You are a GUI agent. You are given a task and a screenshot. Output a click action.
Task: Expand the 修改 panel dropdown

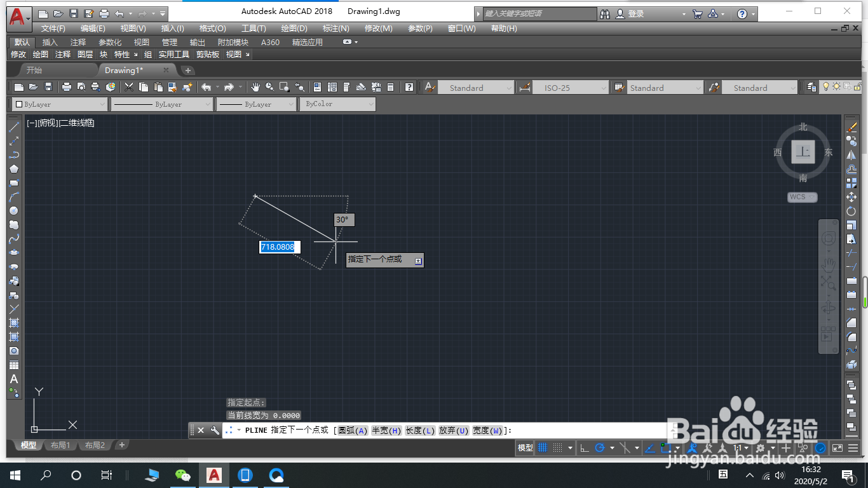tap(18, 55)
